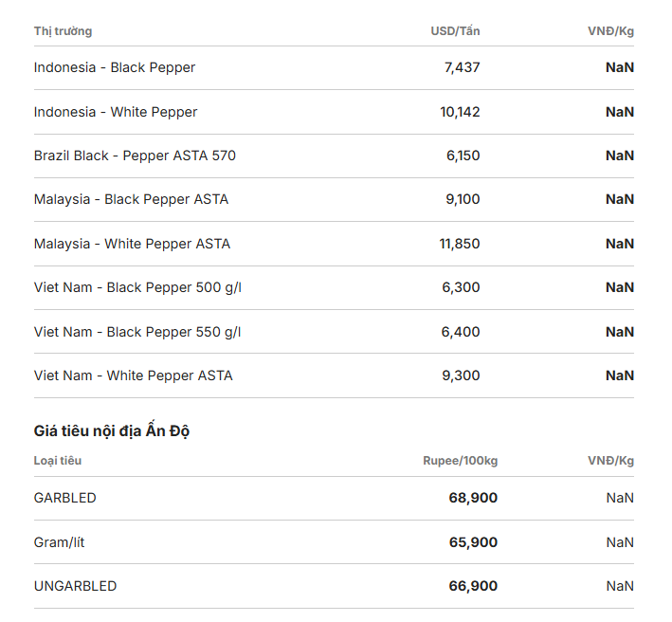Click the Malaysia - Black Pepper ASTA label
Image resolution: width=672 pixels, height=622 pixels.
(131, 199)
